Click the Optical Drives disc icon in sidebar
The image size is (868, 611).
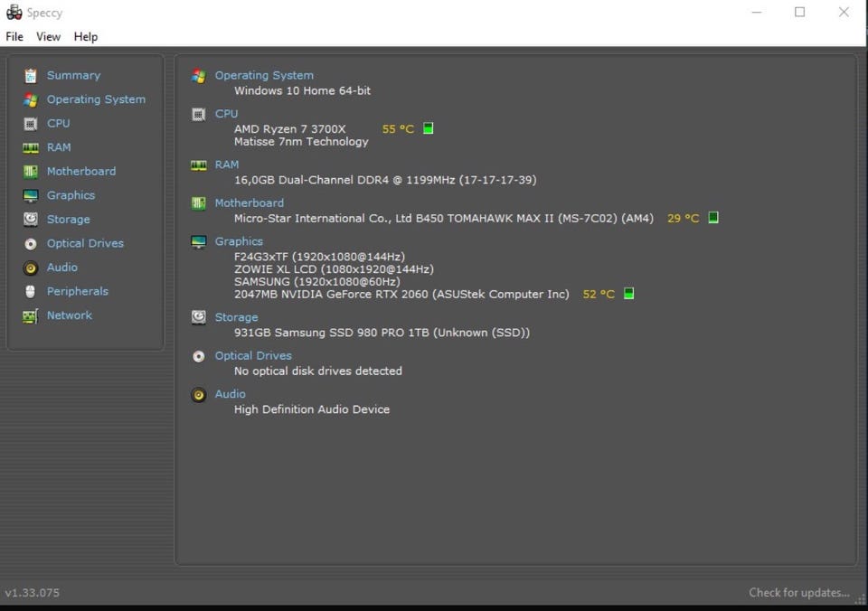click(31, 243)
